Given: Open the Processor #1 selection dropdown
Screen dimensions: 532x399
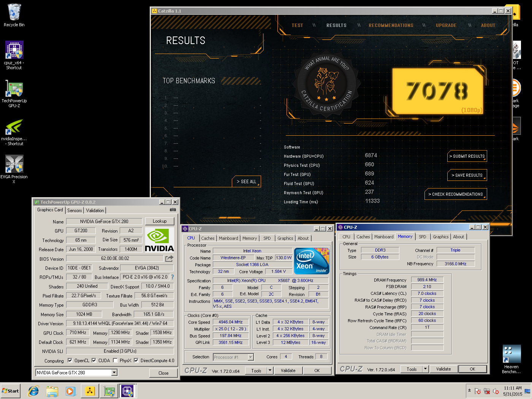Looking at the screenshot, I should pos(251,357).
